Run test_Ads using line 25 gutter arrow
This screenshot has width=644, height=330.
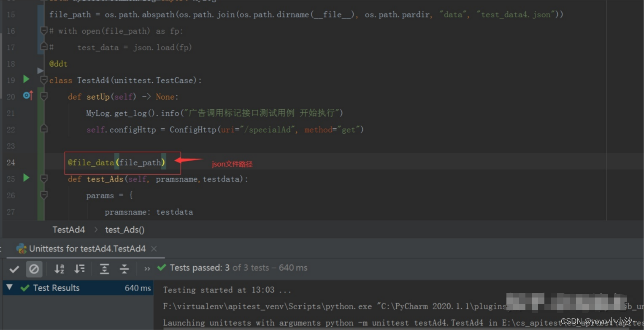[x=26, y=179]
